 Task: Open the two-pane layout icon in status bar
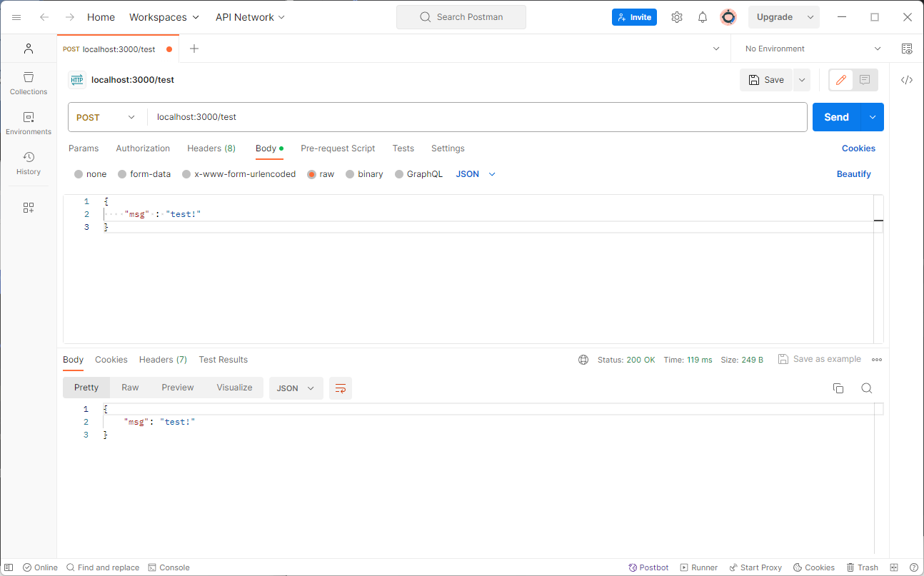(x=895, y=567)
